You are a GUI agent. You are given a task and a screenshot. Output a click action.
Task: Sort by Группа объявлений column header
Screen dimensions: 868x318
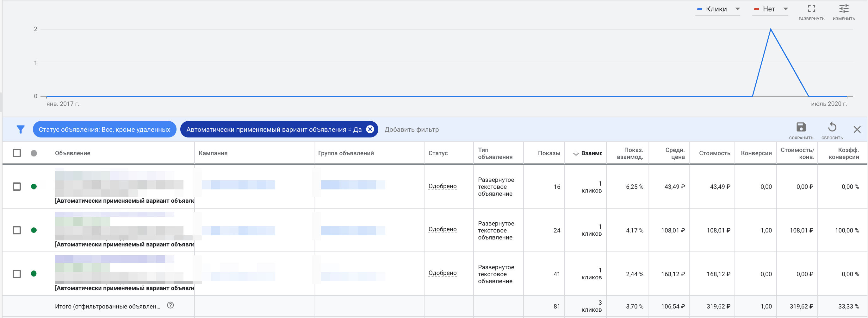[346, 153]
